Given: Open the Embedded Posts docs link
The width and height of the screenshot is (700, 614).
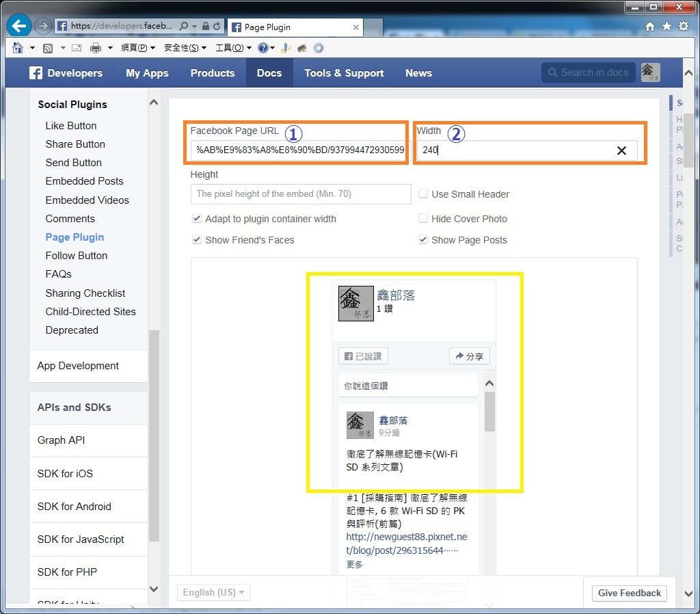Looking at the screenshot, I should [x=84, y=181].
